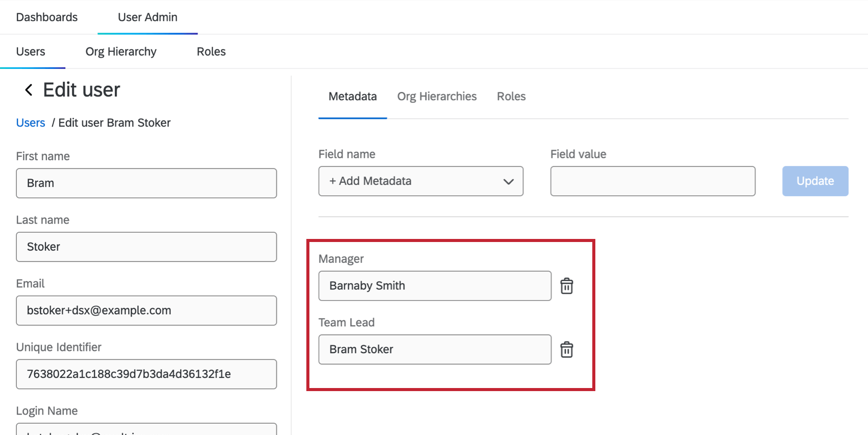Click the First name field

[147, 183]
